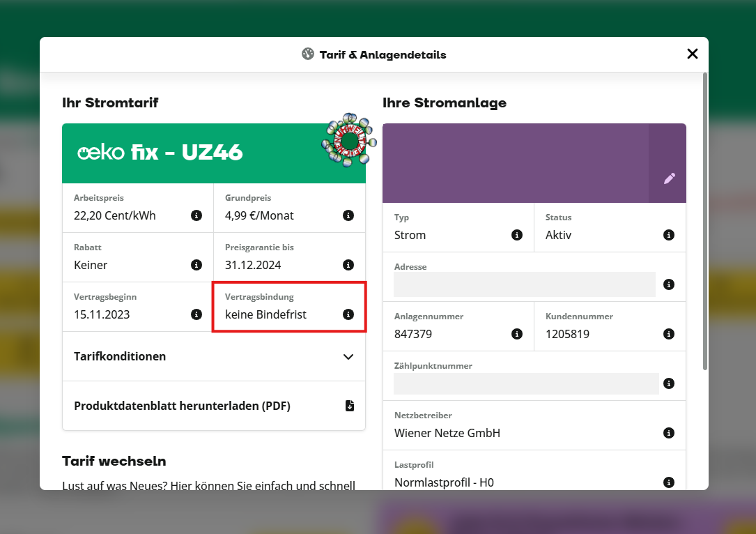
Task: Show info for Netzbetreiber Wiener Netze
Action: coord(669,433)
